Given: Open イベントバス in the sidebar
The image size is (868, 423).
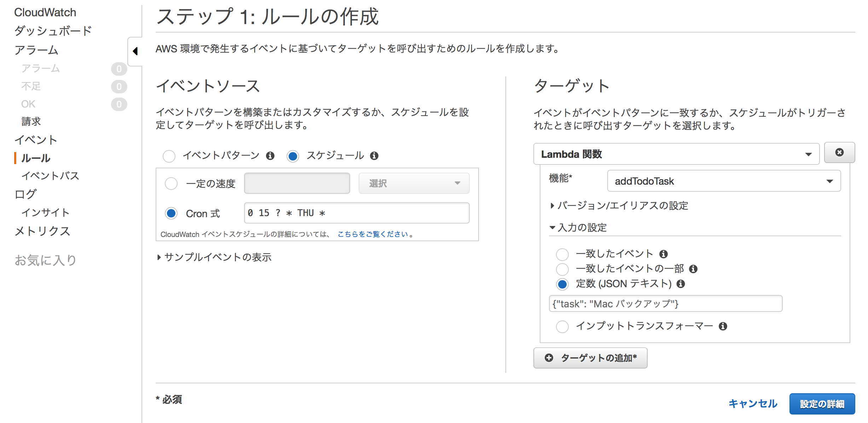Looking at the screenshot, I should coord(50,176).
